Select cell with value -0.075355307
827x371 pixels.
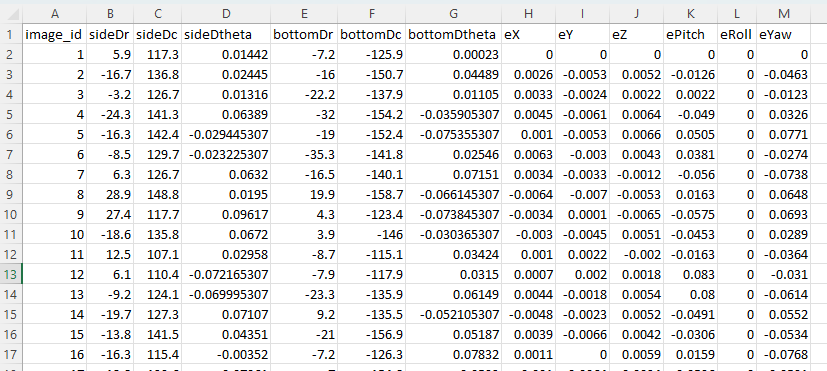(453, 135)
